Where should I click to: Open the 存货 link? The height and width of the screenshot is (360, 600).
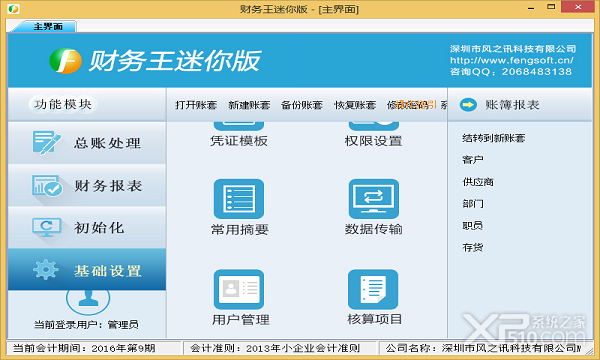473,247
